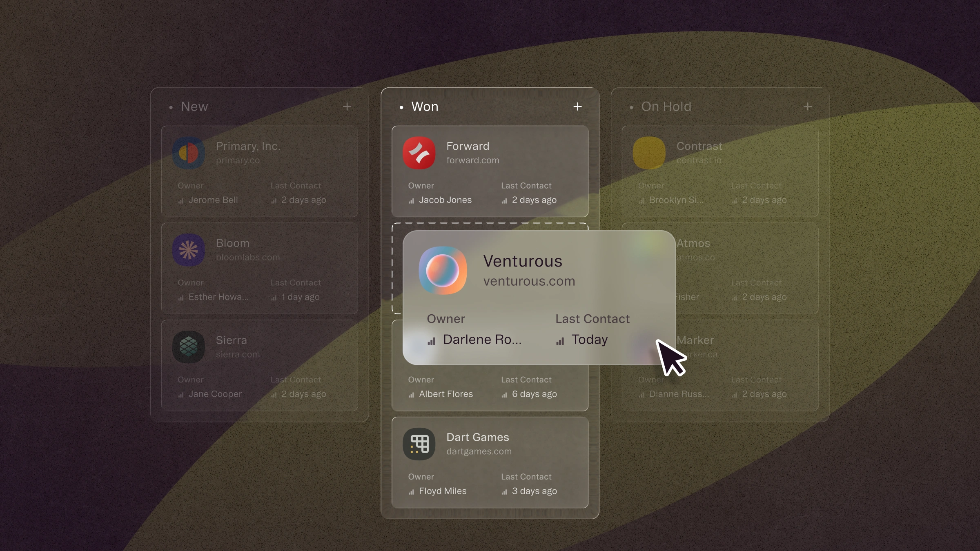This screenshot has width=980, height=551.
Task: Add a card to the New column
Action: coord(347,107)
